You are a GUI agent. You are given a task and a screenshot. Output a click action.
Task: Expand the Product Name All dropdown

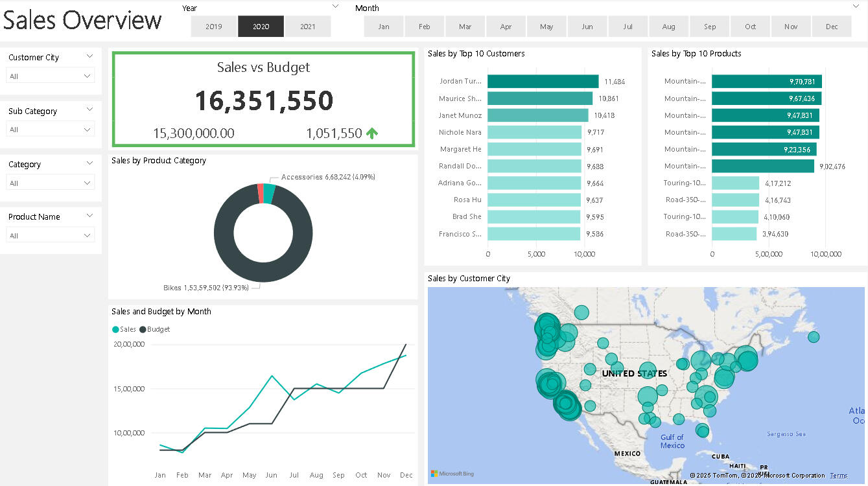[x=51, y=235]
